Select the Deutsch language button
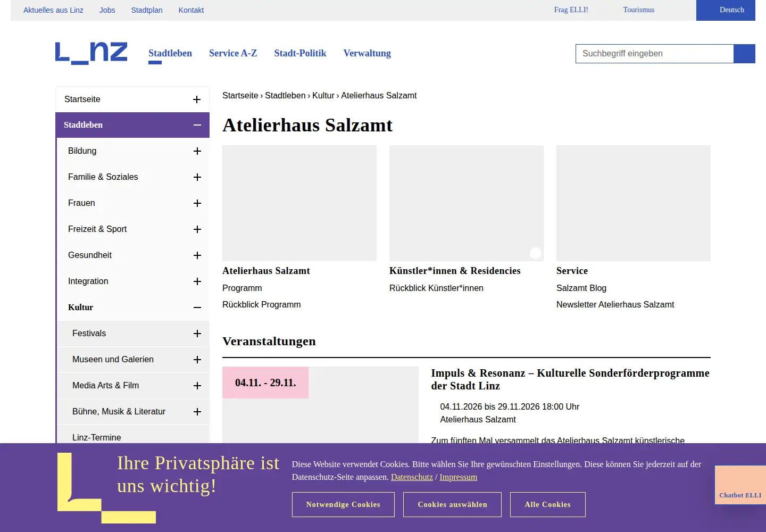The height and width of the screenshot is (532, 766). [726, 10]
